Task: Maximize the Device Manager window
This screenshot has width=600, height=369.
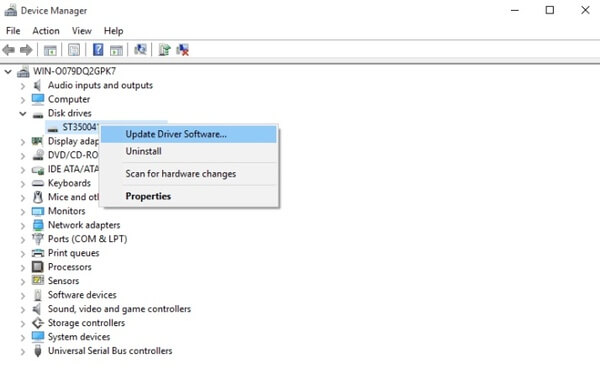Action: [x=549, y=10]
